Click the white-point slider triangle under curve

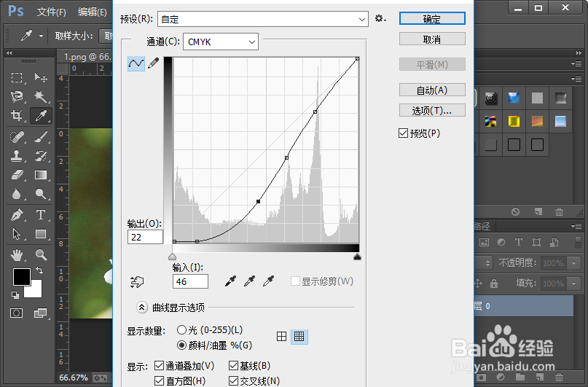172,257
